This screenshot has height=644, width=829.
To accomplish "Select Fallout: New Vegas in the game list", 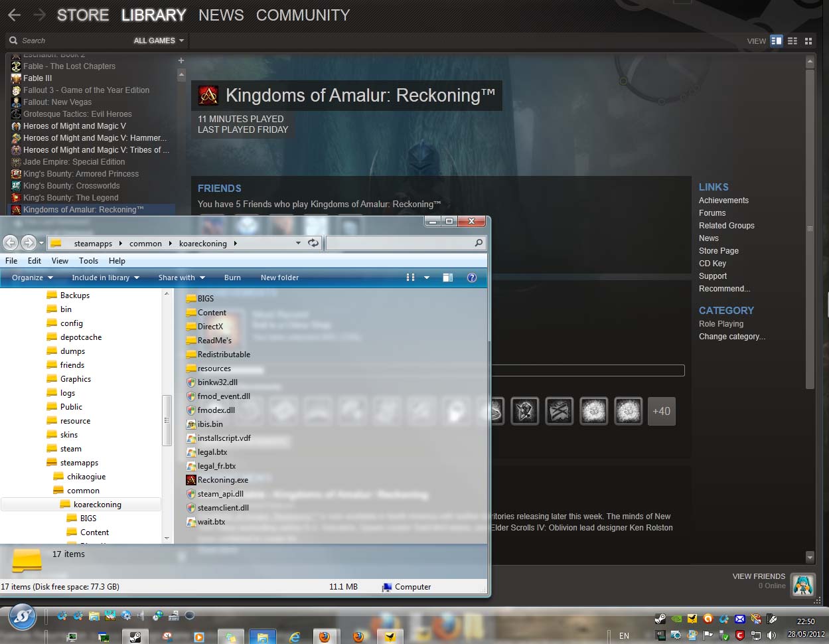I will (x=58, y=102).
